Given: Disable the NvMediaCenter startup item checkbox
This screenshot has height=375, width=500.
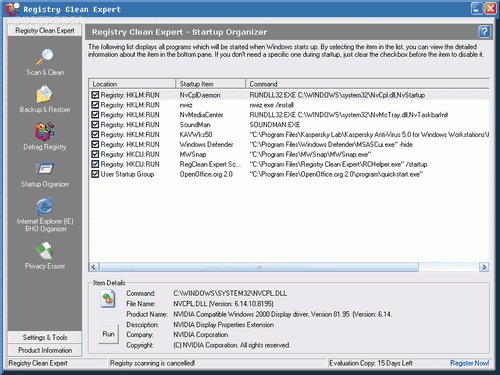Looking at the screenshot, I should click(x=95, y=115).
